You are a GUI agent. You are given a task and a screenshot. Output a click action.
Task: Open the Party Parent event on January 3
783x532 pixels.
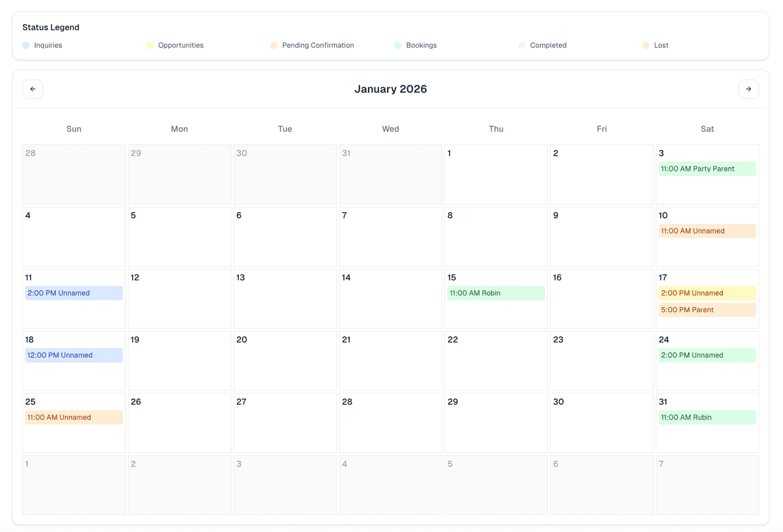[707, 168]
